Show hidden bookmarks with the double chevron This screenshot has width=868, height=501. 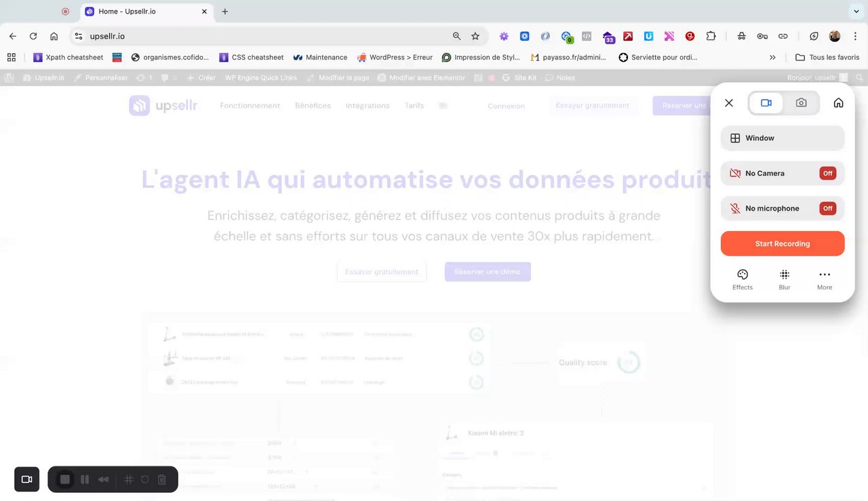click(772, 58)
